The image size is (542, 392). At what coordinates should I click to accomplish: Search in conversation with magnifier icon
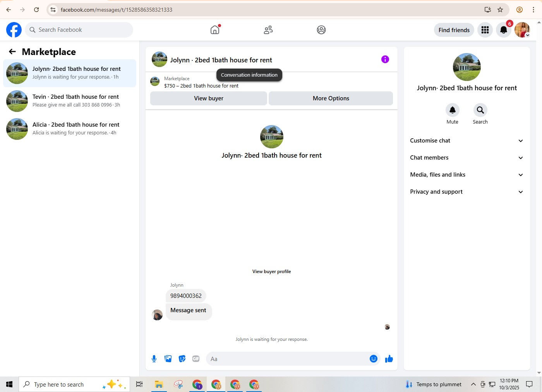[x=480, y=110]
